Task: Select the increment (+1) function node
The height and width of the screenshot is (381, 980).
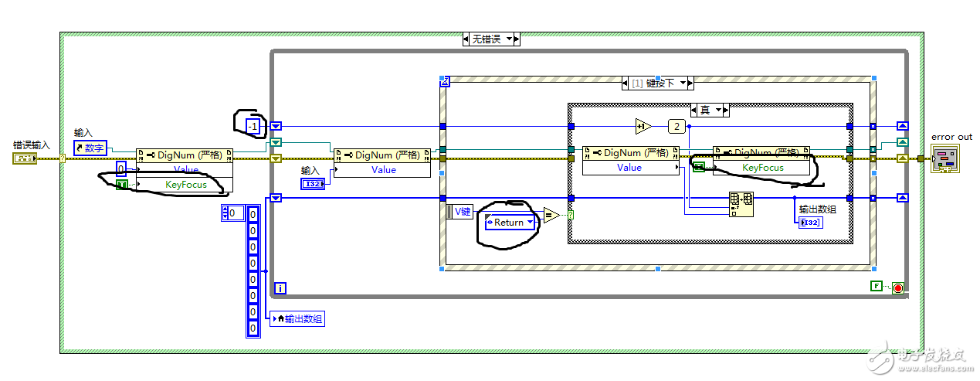Action: click(643, 126)
